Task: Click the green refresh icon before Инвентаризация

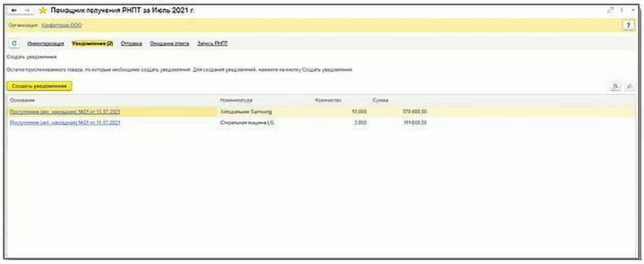Action: coord(14,43)
